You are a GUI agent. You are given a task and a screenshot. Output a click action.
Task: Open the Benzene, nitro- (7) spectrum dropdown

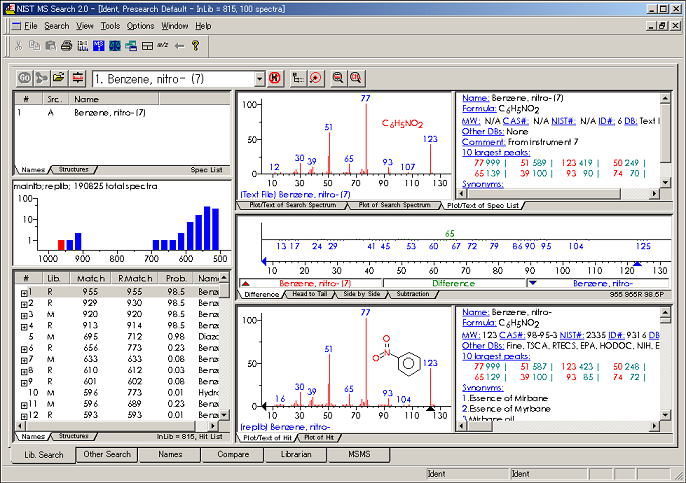pos(259,79)
